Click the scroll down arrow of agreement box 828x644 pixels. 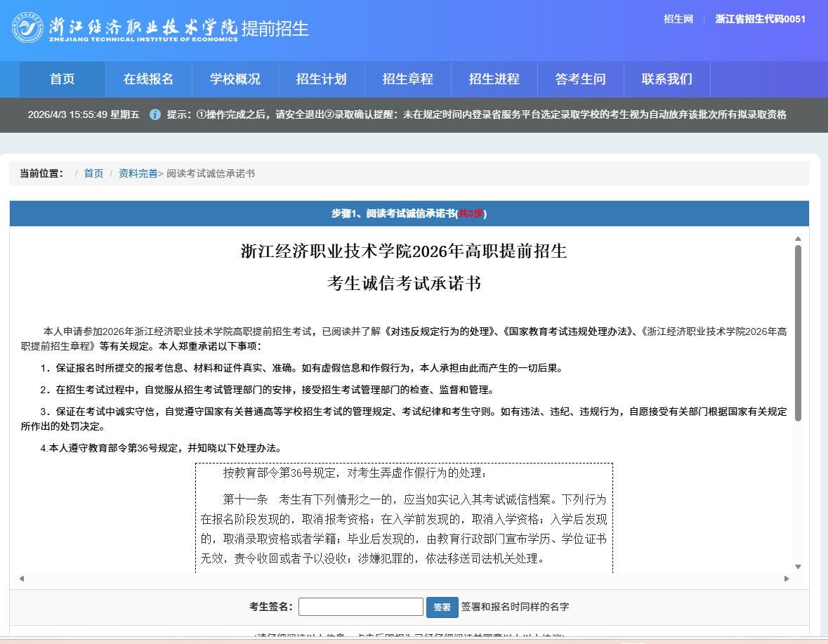tap(798, 566)
